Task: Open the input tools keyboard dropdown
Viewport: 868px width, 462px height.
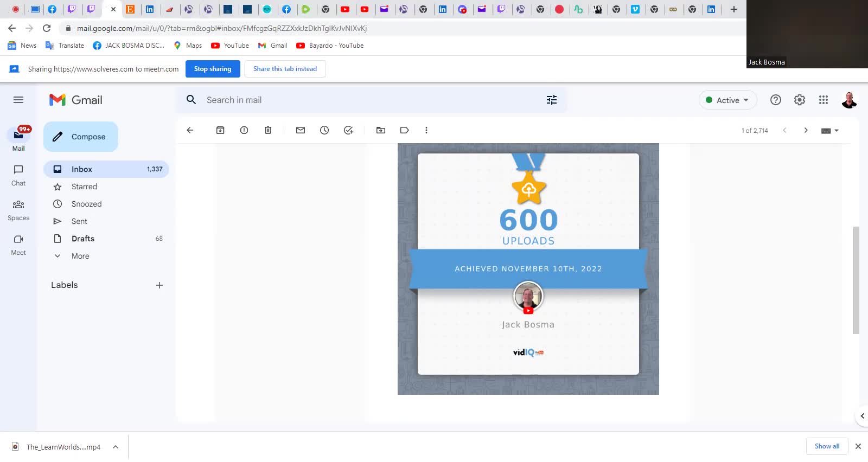Action: point(830,131)
